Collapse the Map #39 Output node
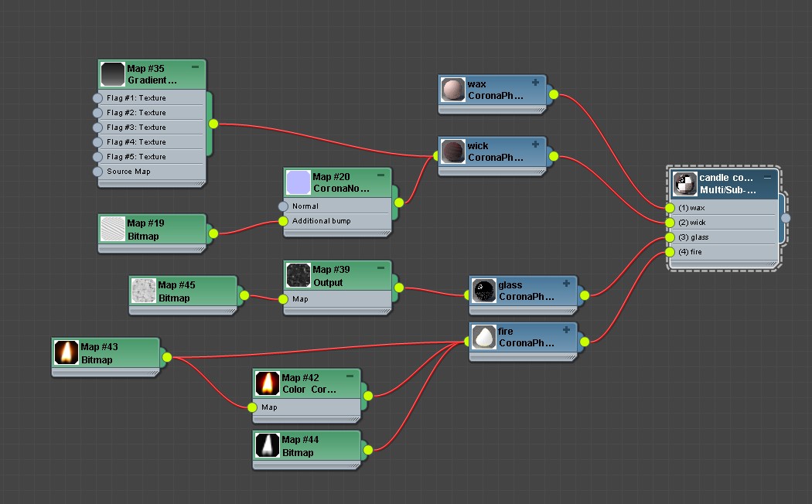This screenshot has height=504, width=812. coord(380,268)
